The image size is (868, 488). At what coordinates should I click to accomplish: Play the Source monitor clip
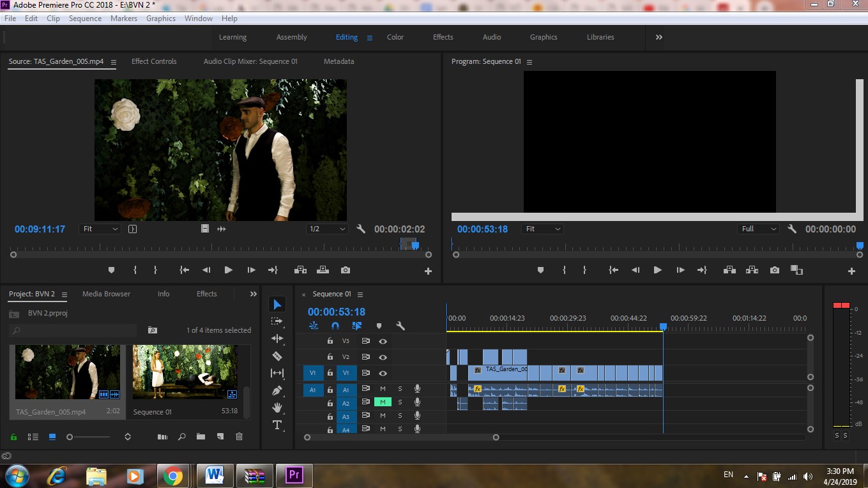[228, 270]
